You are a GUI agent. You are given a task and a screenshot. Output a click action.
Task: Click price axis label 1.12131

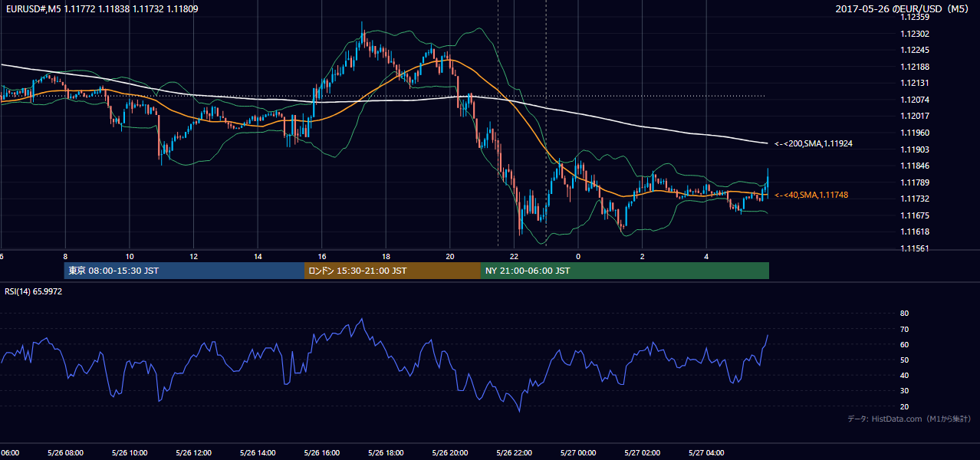(x=913, y=84)
